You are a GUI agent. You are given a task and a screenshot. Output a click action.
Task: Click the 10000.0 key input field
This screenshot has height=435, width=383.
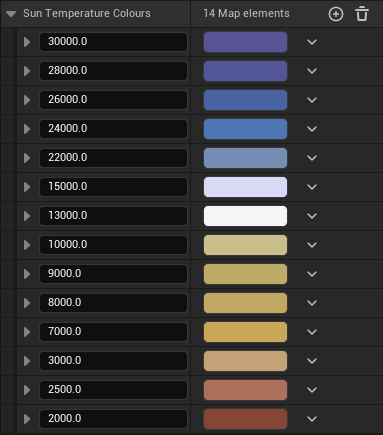[113, 245]
